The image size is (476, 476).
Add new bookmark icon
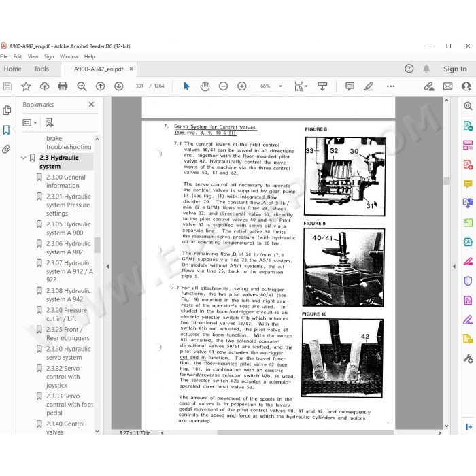(x=49, y=122)
